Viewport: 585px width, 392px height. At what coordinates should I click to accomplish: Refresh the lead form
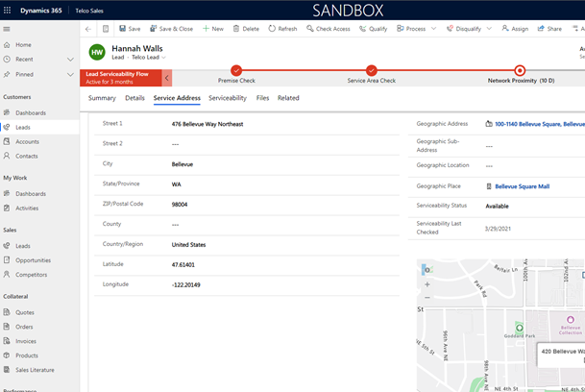281,29
